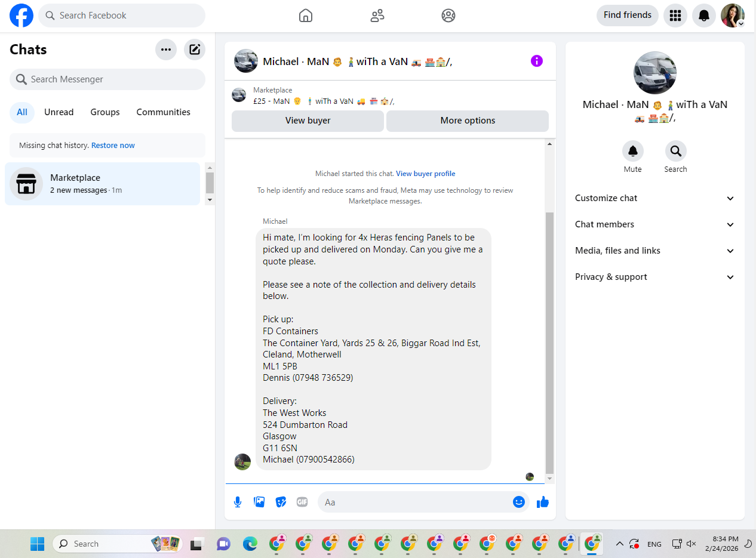Open the notifications bell in top bar
This screenshot has height=558, width=756.
point(704,16)
